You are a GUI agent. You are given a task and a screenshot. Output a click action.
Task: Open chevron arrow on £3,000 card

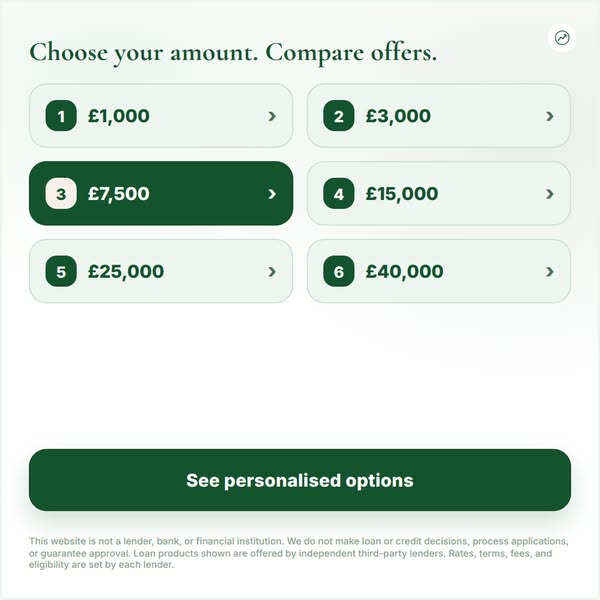tap(550, 116)
